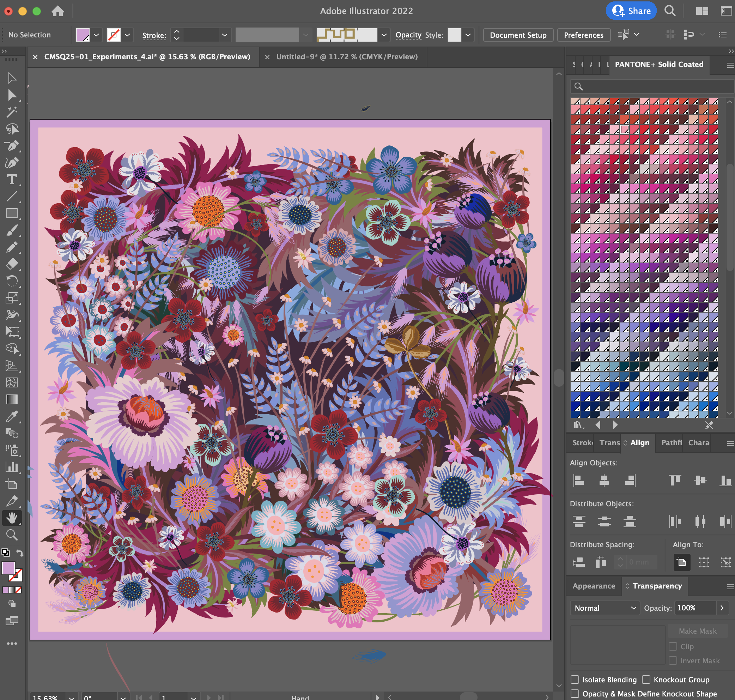
Task: Select the Direct Selection tool
Action: point(12,95)
